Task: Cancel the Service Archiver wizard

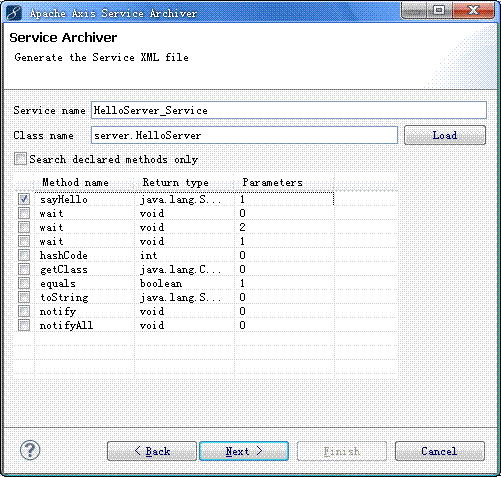Action: (439, 451)
